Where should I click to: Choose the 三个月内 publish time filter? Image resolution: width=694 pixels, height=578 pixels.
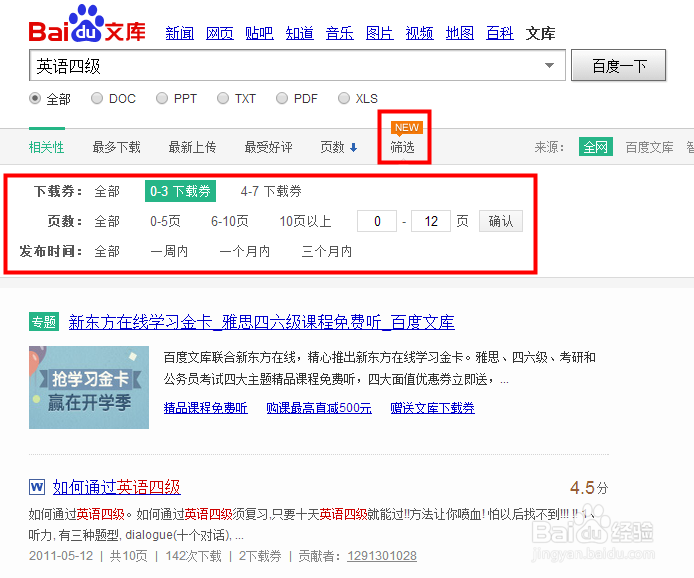[327, 251]
